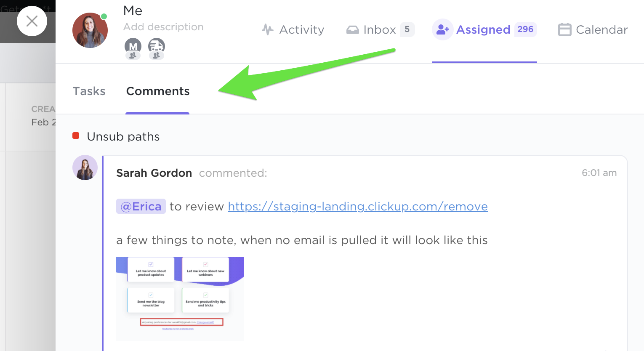Switch to the Tasks tab
This screenshot has height=351, width=644.
tap(89, 91)
